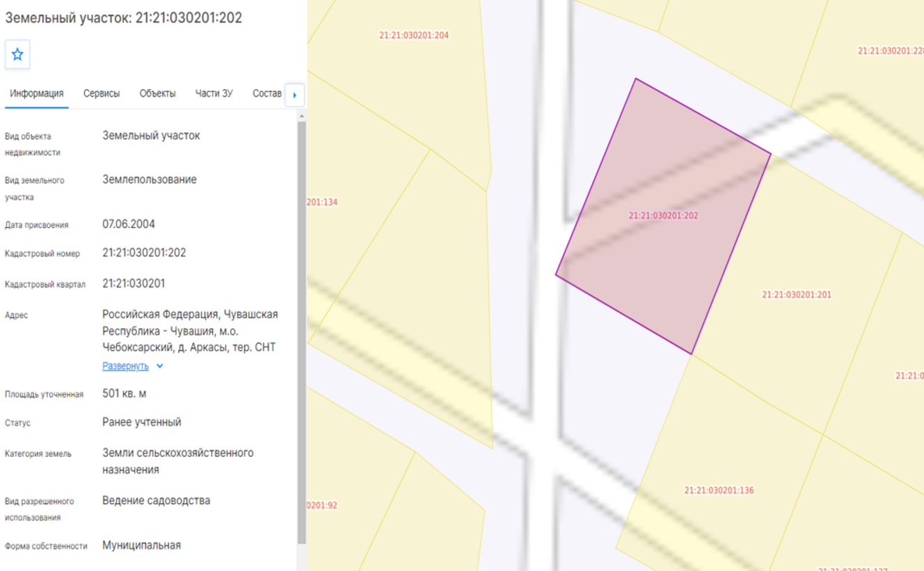Add parcel to favorites with star icon
This screenshot has height=571, width=924.
[17, 54]
